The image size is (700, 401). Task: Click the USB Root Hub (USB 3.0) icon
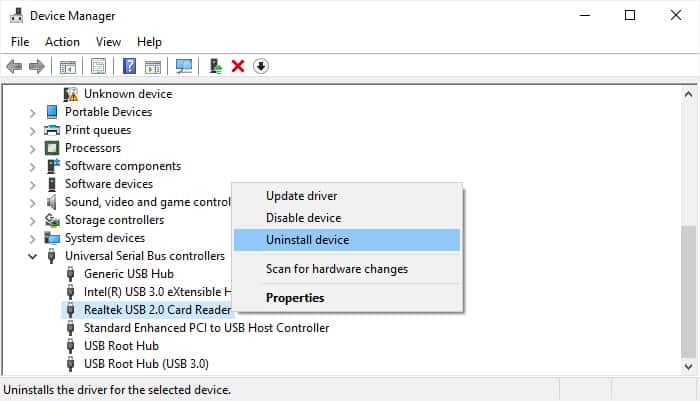(x=71, y=363)
